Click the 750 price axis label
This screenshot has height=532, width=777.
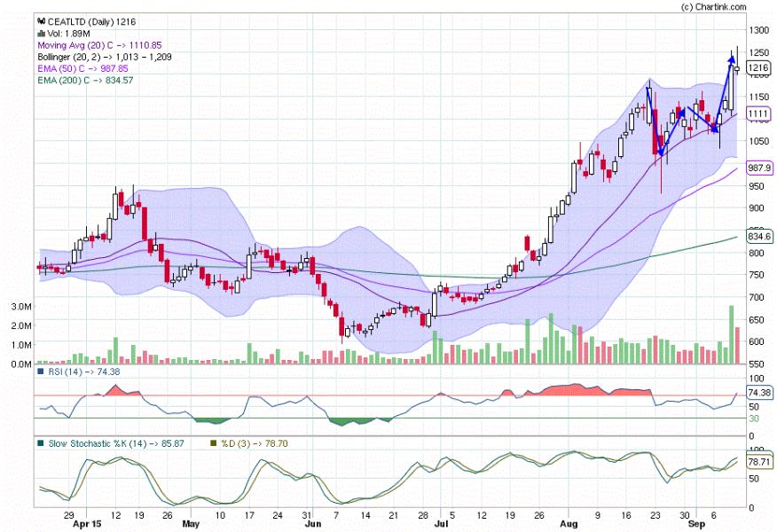point(757,275)
